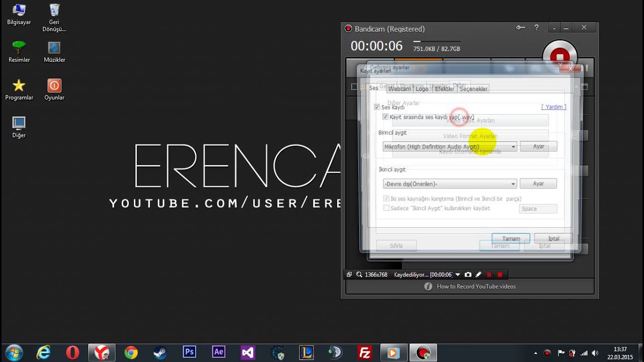Show hidden tray icons arrow
Screen dimensions: 644x362
point(535,353)
